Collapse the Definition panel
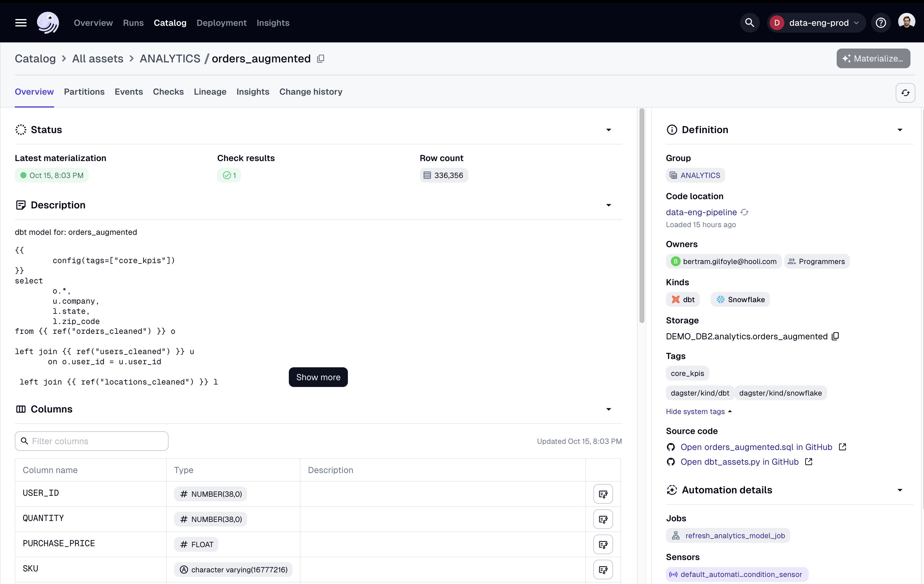 900,130
